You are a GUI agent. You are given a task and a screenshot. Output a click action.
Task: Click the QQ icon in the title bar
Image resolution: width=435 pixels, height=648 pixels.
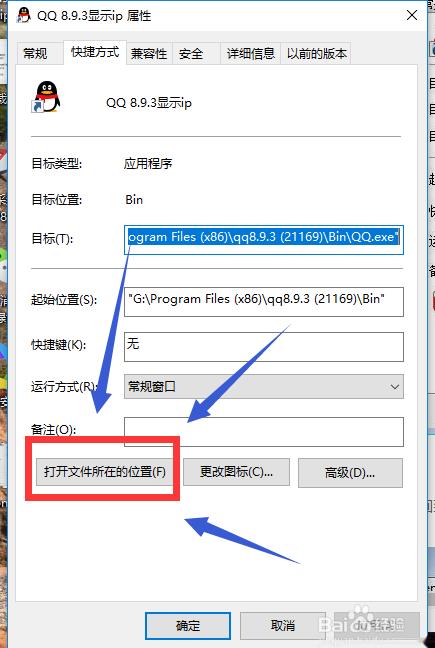click(x=24, y=15)
